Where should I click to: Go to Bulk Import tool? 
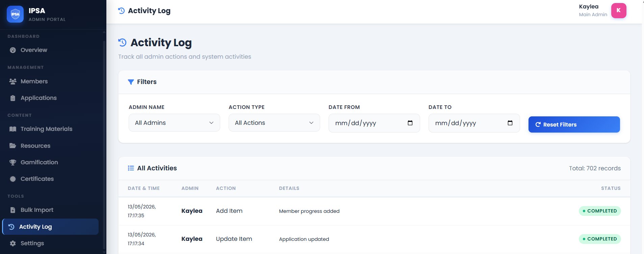click(51, 210)
